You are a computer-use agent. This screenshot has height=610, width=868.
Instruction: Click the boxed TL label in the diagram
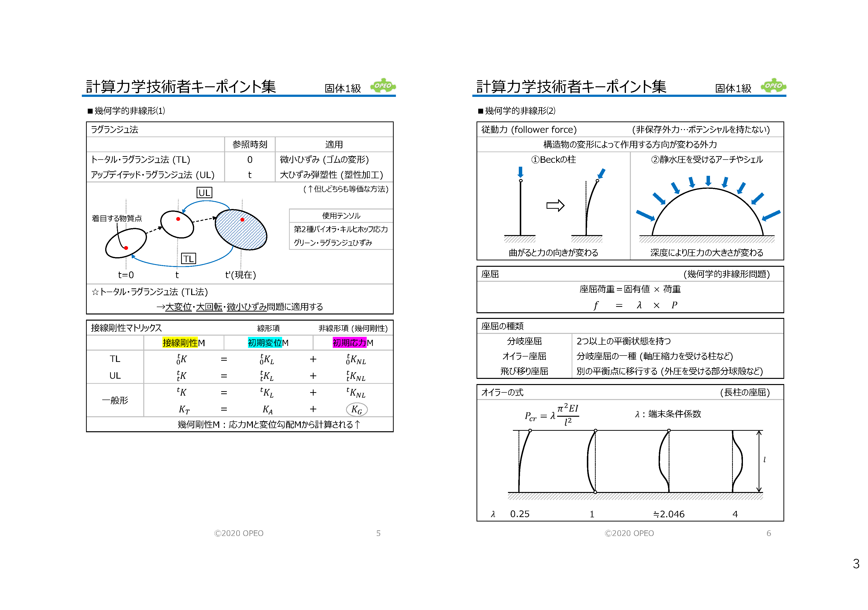tap(188, 259)
